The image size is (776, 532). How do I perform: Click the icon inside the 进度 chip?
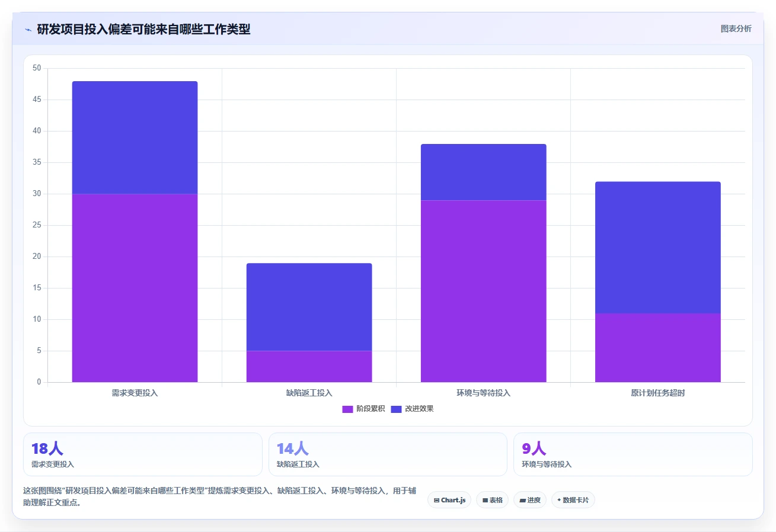point(522,500)
